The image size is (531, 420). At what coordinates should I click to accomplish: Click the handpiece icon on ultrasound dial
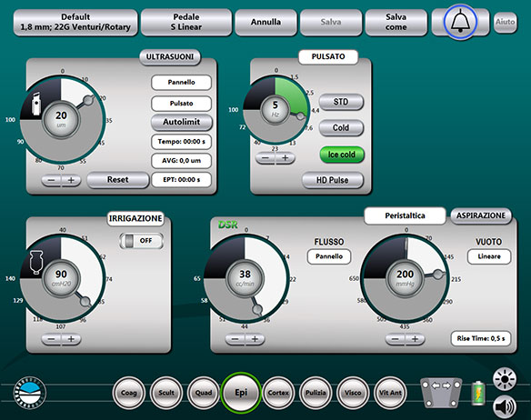click(x=36, y=104)
